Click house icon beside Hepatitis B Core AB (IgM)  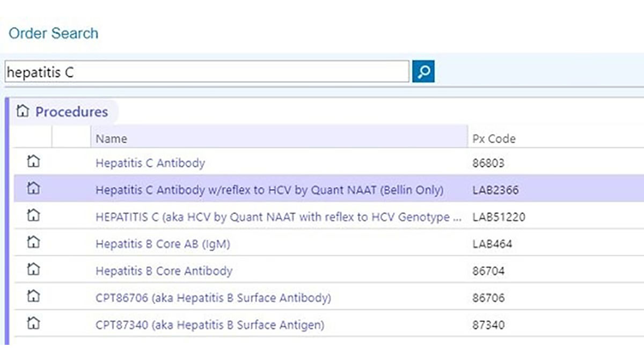(x=33, y=242)
